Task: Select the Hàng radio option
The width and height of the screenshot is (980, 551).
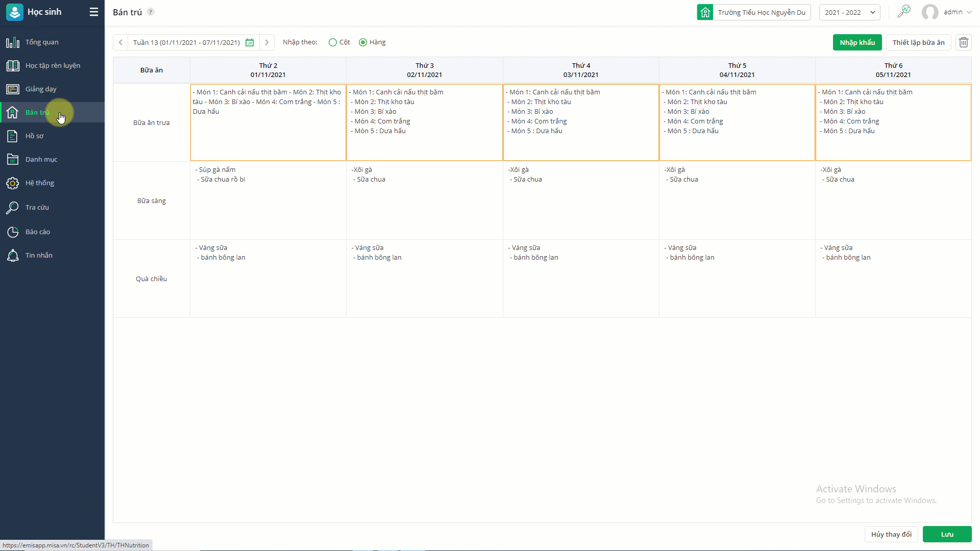Action: coord(363,42)
